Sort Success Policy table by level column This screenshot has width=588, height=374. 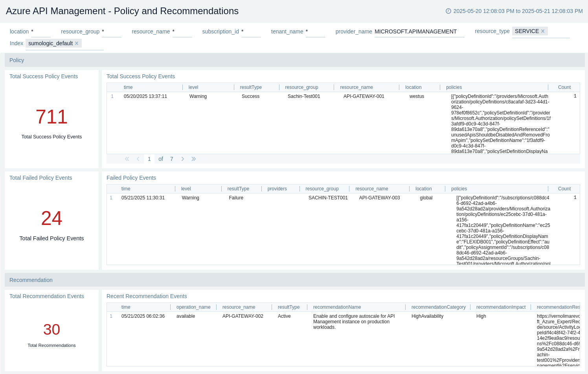(x=193, y=87)
